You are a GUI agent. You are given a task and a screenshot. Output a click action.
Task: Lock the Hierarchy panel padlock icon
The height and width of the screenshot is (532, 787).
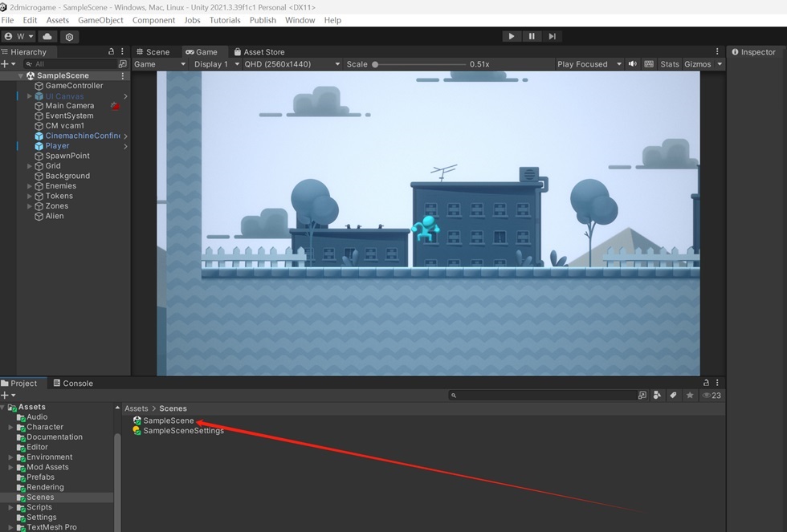[x=111, y=51]
